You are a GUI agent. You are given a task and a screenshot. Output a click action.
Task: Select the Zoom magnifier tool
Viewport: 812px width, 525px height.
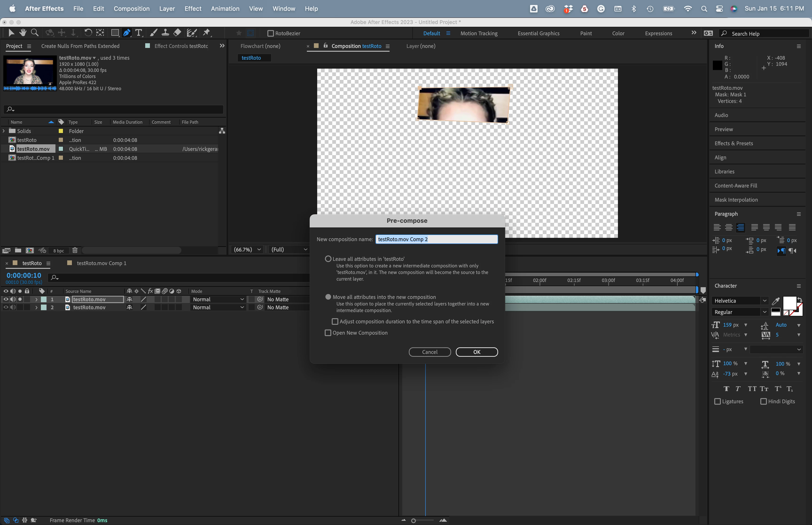pos(34,33)
